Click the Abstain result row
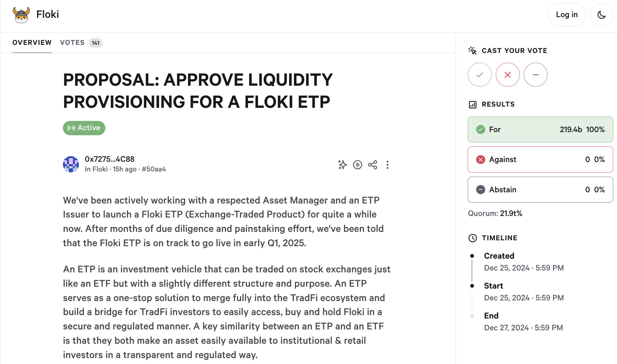 (540, 190)
